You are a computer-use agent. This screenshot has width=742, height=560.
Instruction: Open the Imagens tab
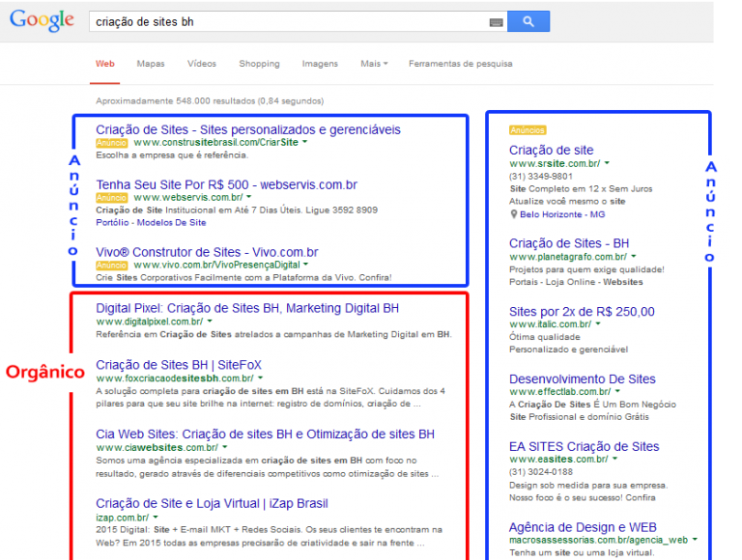tap(320, 64)
